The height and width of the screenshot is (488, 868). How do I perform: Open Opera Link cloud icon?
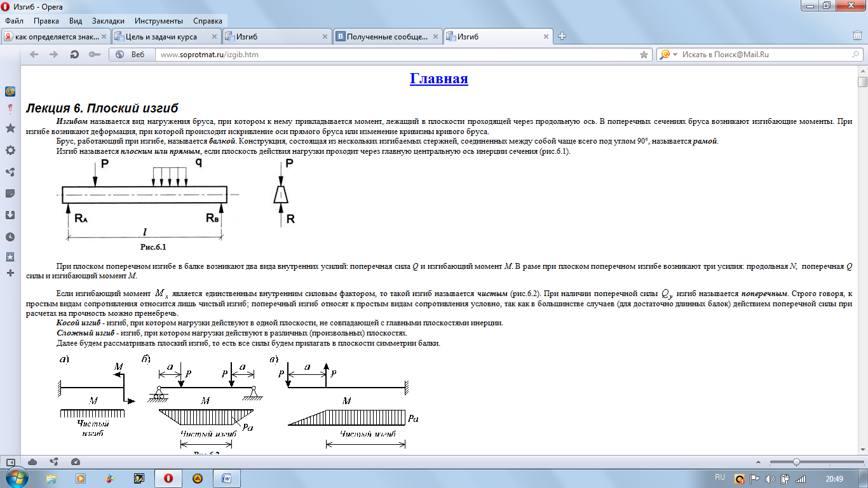coord(32,462)
